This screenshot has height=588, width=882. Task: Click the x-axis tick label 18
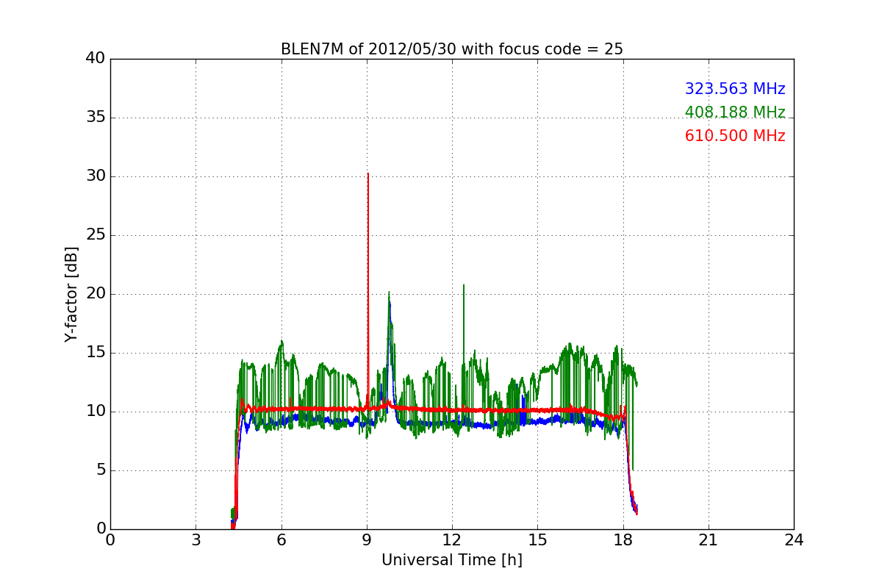coord(623,540)
